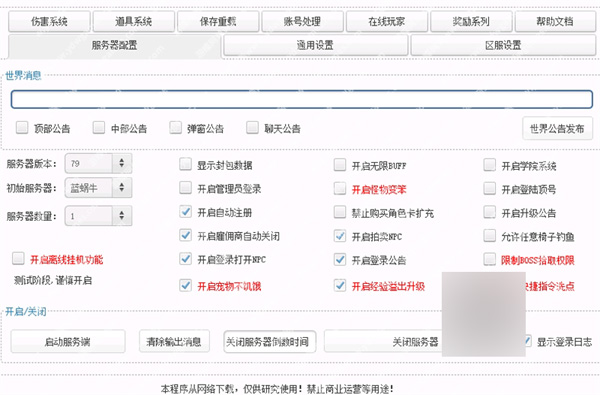Click the 世界公告发布 button
The image size is (600, 395).
tap(558, 129)
